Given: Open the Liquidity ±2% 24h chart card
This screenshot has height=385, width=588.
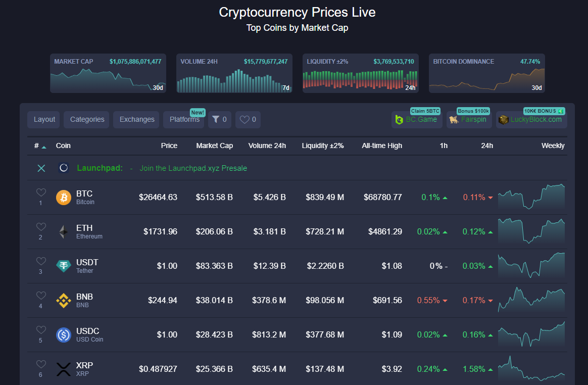Looking at the screenshot, I should point(361,73).
